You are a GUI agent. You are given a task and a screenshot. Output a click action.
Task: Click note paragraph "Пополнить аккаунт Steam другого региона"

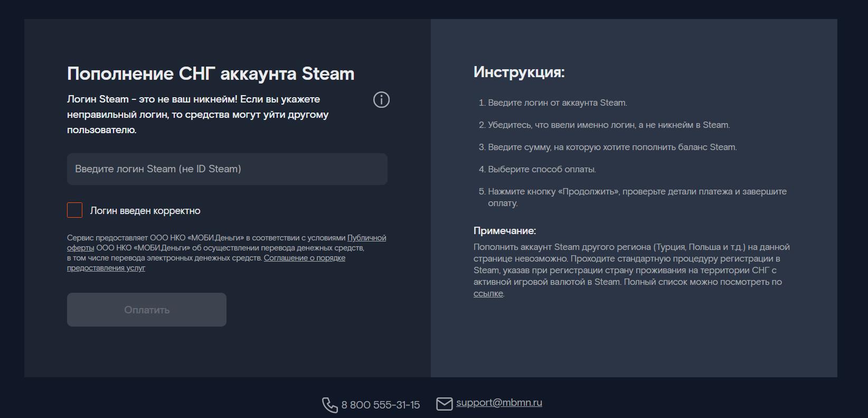[x=631, y=270]
